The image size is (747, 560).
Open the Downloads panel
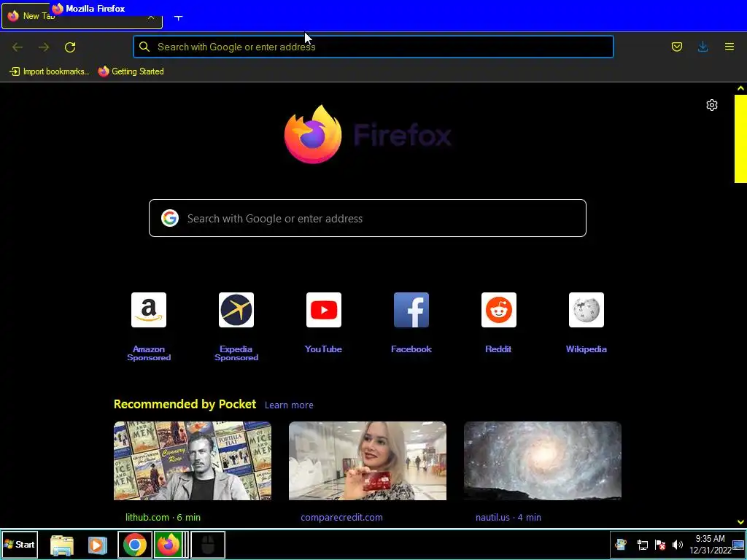(703, 47)
